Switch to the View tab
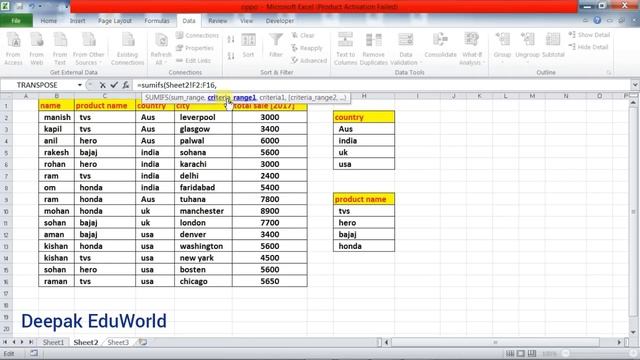This screenshot has height=360, width=640. [247, 20]
